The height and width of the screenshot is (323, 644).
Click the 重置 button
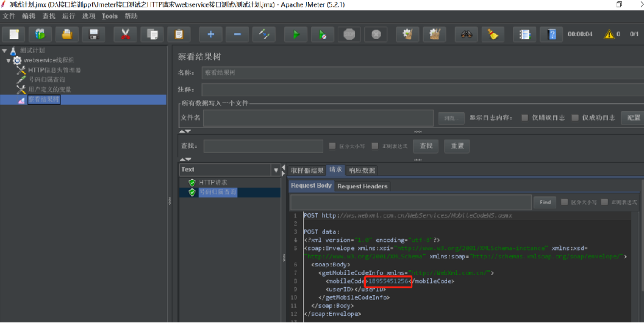click(457, 146)
